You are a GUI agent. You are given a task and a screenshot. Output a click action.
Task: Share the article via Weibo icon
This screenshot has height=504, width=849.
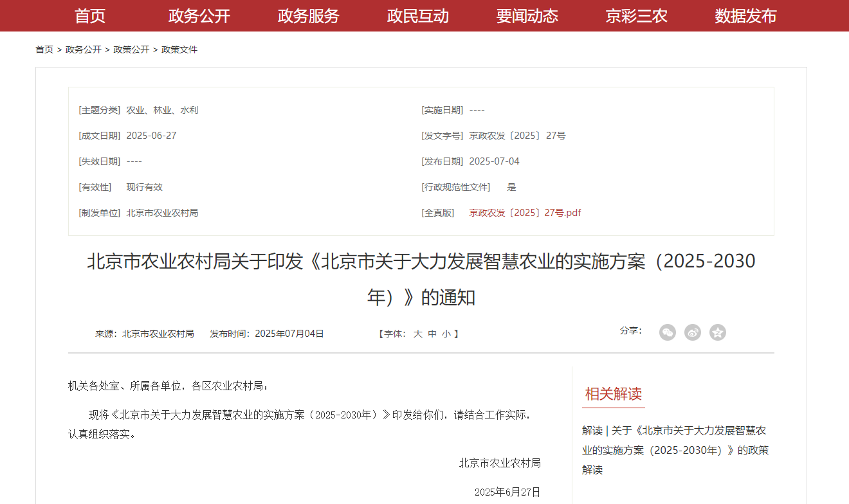coord(693,332)
